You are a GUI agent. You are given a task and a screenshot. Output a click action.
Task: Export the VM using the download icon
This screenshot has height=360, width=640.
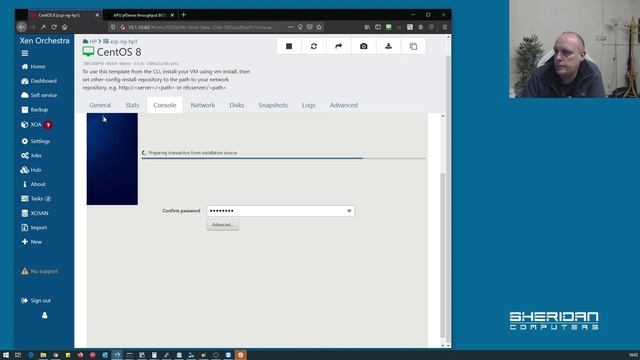pyautogui.click(x=389, y=46)
